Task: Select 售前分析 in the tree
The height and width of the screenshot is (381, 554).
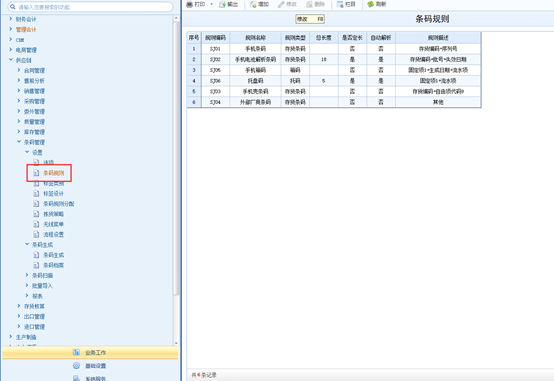Action: point(34,81)
